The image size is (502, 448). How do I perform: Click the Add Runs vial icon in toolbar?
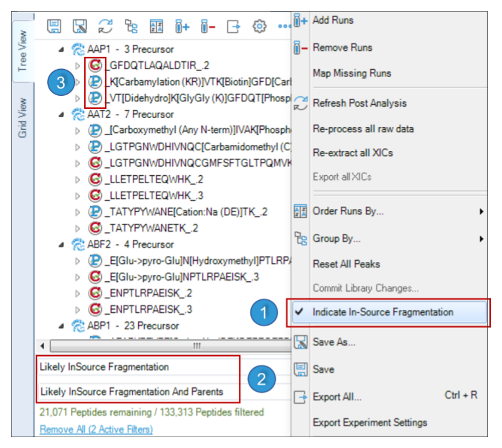pos(182,26)
